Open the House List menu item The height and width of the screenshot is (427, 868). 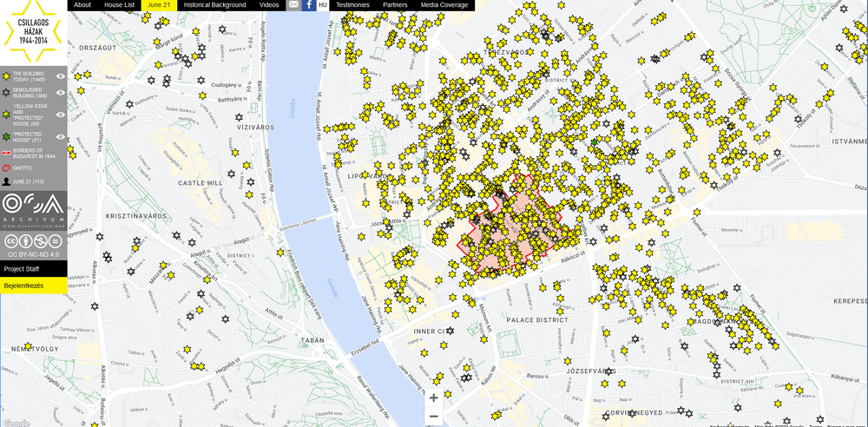tap(119, 5)
